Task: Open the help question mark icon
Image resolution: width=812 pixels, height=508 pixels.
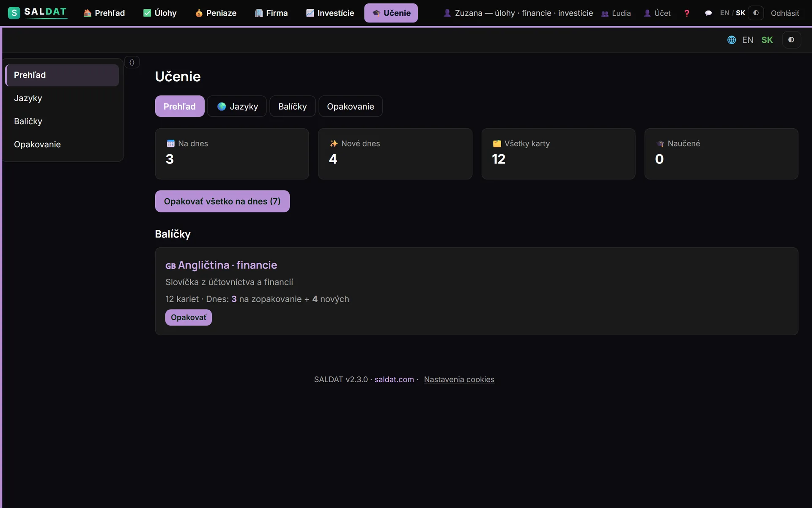Action: click(x=687, y=13)
